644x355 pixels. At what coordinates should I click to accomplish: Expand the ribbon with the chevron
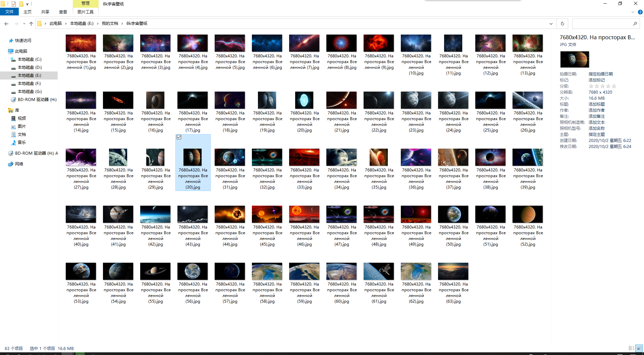[x=633, y=12]
